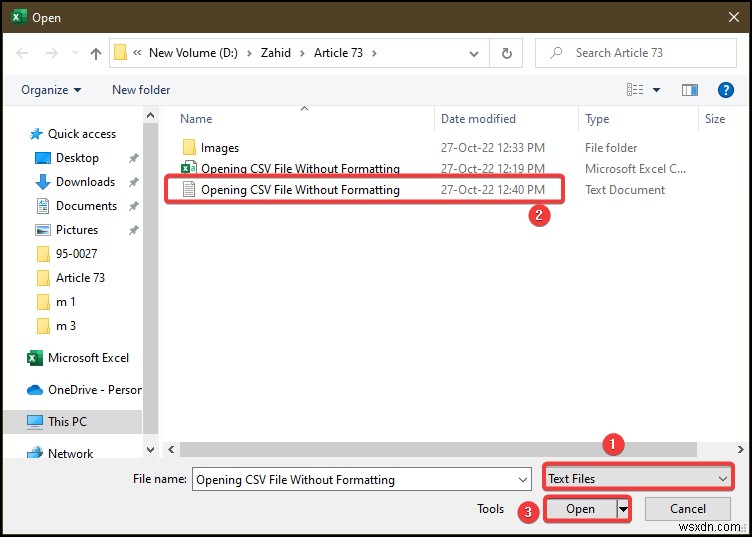Click the File name input field
Viewport: 752px width, 537px height.
(362, 479)
